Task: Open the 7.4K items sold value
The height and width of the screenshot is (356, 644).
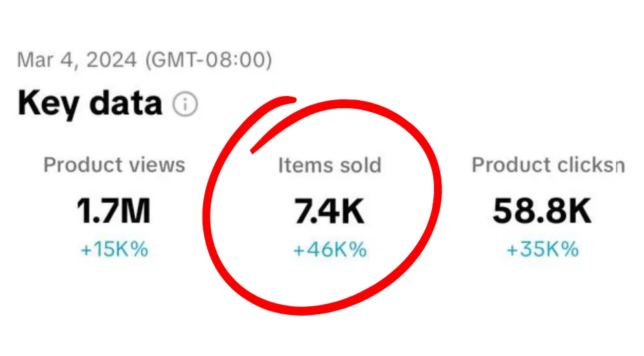Action: tap(329, 212)
